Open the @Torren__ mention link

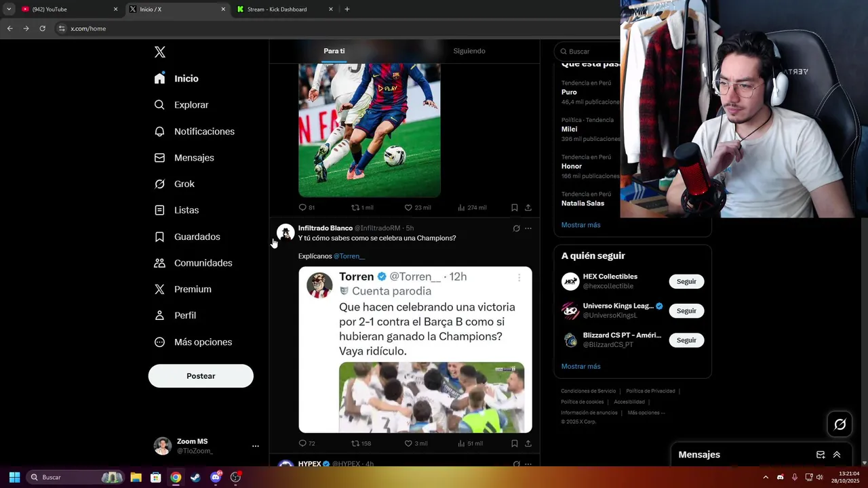349,256
